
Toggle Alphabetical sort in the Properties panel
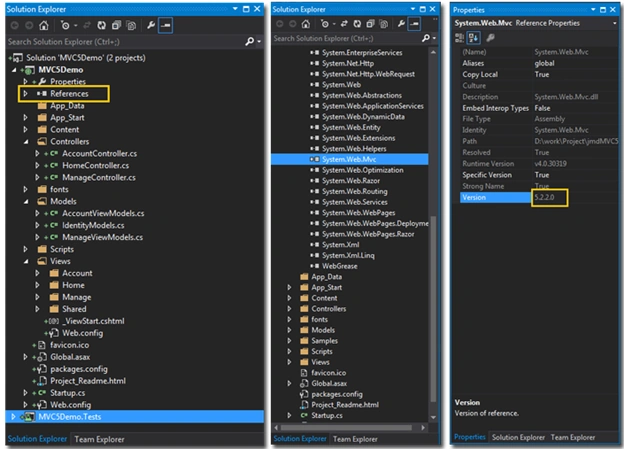click(474, 38)
